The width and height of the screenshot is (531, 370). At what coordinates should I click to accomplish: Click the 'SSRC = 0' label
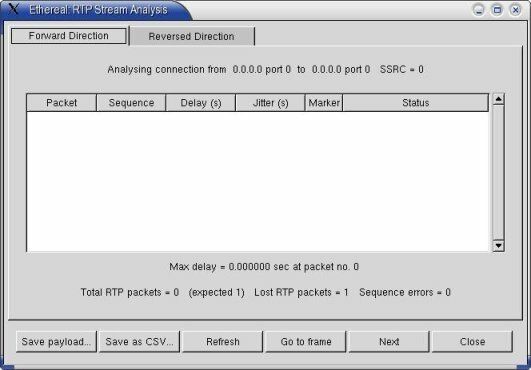(401, 69)
